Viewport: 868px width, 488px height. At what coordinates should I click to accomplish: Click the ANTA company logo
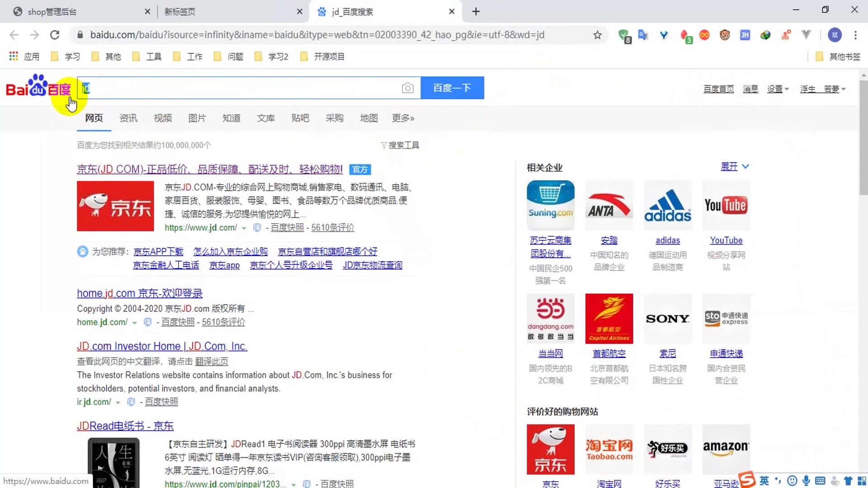click(609, 205)
